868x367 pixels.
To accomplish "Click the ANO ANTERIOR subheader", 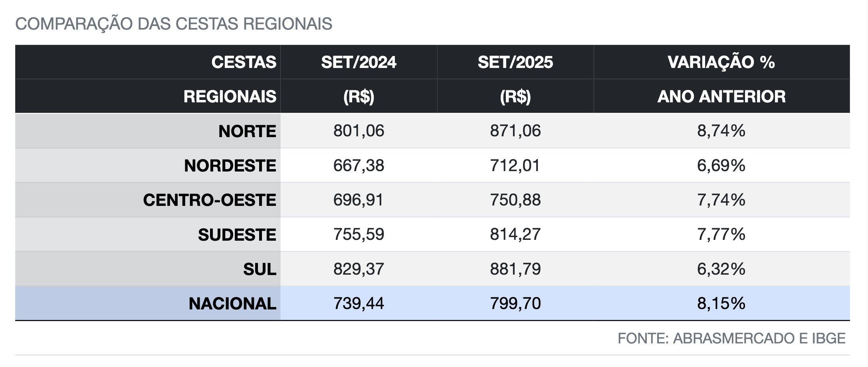I will coord(721,96).
